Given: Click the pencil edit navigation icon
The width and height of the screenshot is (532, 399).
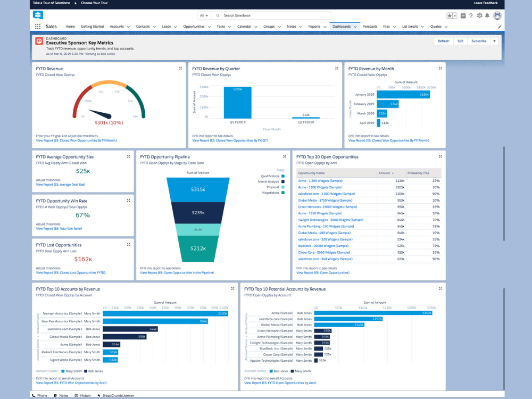Looking at the screenshot, I should [x=500, y=27].
